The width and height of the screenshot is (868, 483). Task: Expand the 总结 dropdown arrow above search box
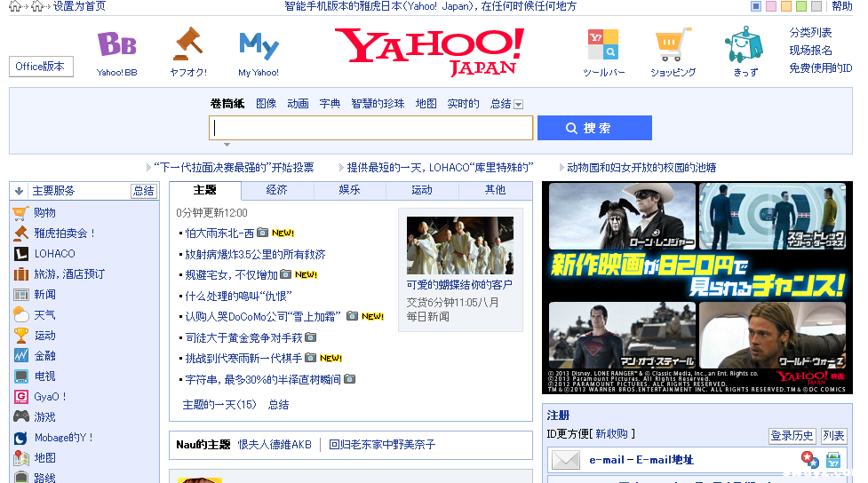(x=519, y=105)
